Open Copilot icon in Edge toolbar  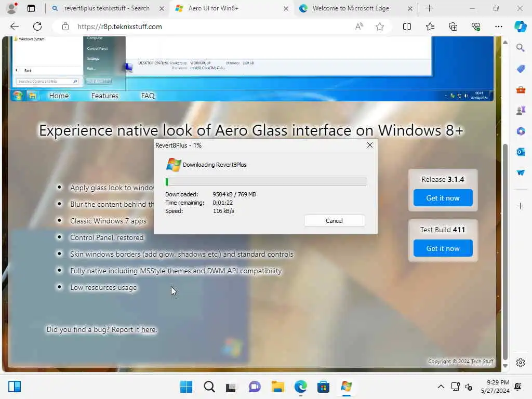pyautogui.click(x=520, y=26)
